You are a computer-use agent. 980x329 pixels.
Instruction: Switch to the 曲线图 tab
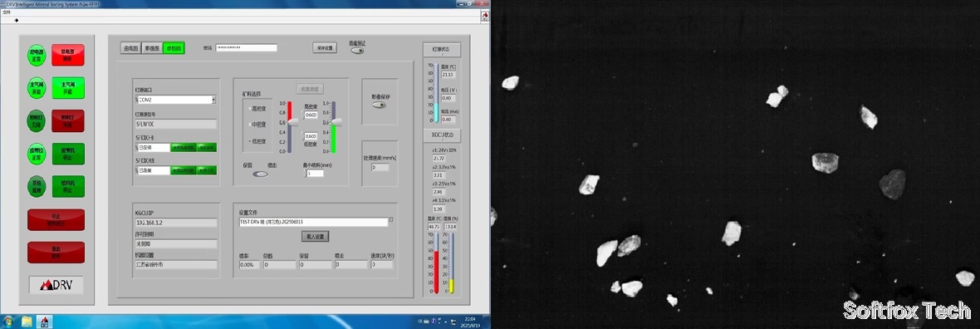[x=130, y=48]
